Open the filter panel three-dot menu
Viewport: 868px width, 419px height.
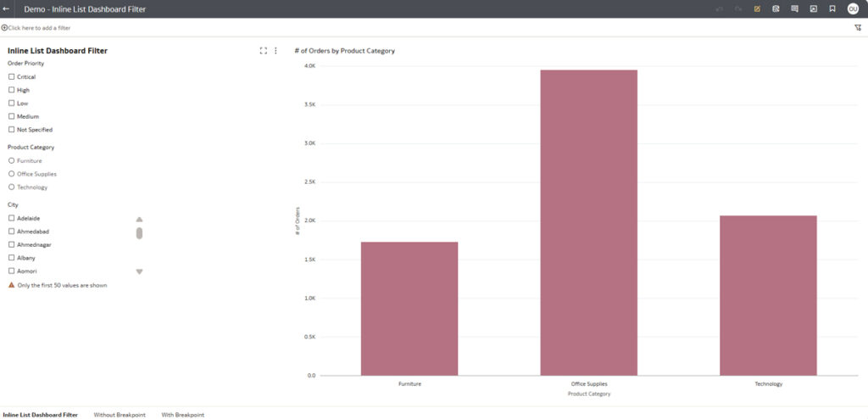click(x=275, y=51)
